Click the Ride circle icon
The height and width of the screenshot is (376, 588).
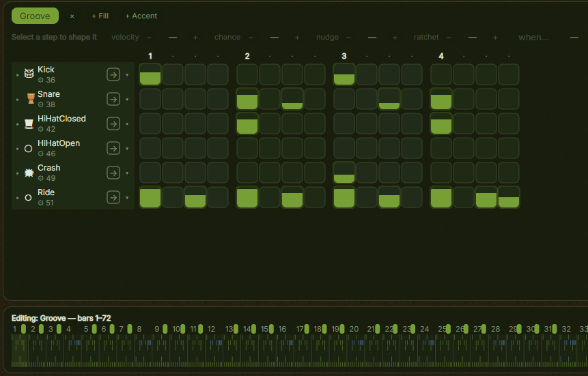pyautogui.click(x=28, y=198)
